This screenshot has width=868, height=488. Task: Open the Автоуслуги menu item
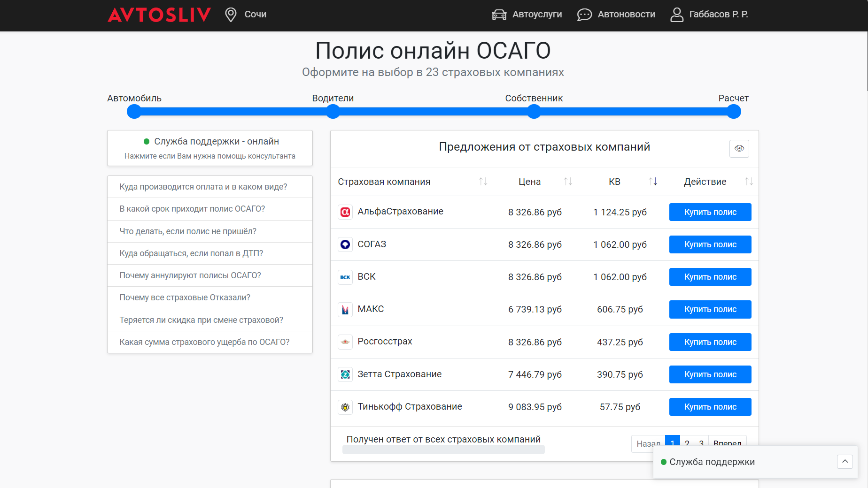tap(537, 15)
